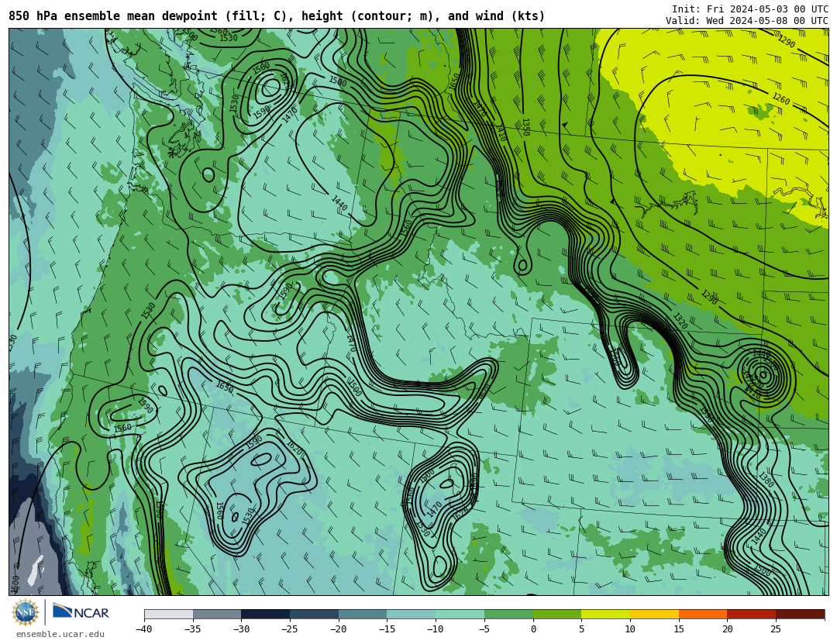
Task: Click the 10 colorbar tick label
Action: click(x=630, y=629)
